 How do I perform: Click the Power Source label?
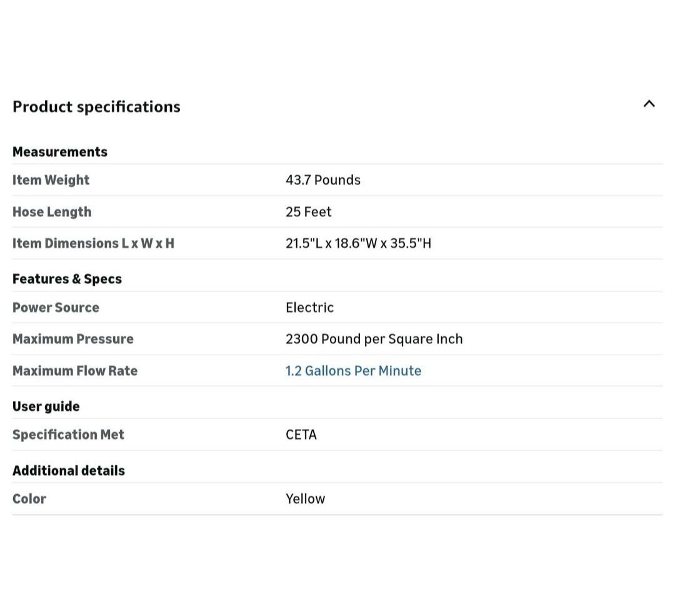coord(56,308)
